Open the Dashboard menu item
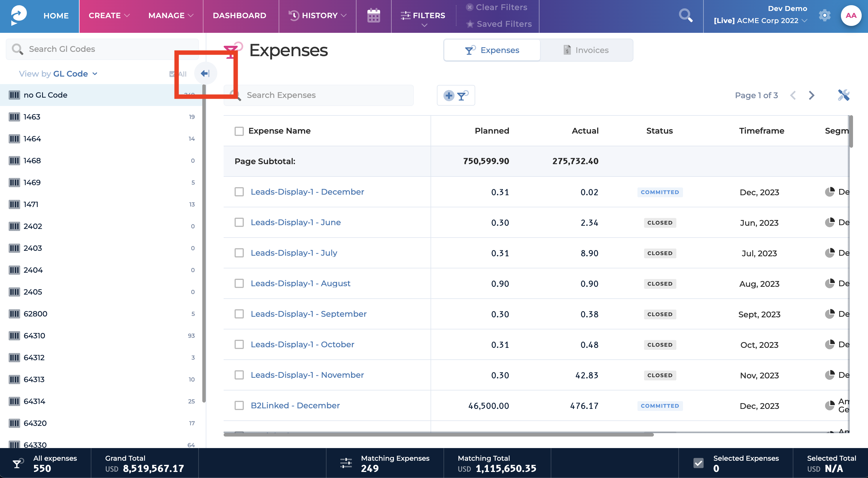The image size is (868, 478). [x=239, y=16]
